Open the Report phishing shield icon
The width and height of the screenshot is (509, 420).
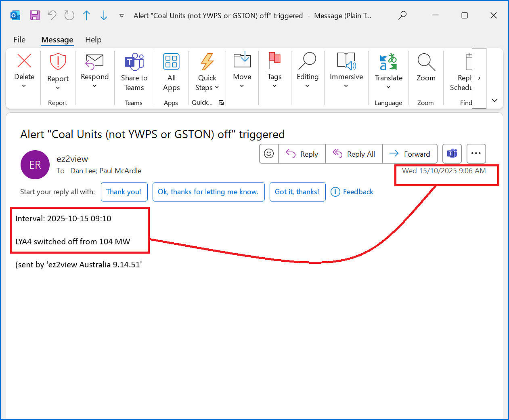58,62
